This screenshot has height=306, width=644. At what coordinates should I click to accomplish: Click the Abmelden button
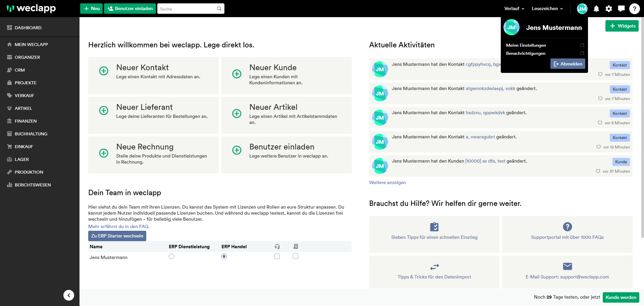(x=568, y=64)
